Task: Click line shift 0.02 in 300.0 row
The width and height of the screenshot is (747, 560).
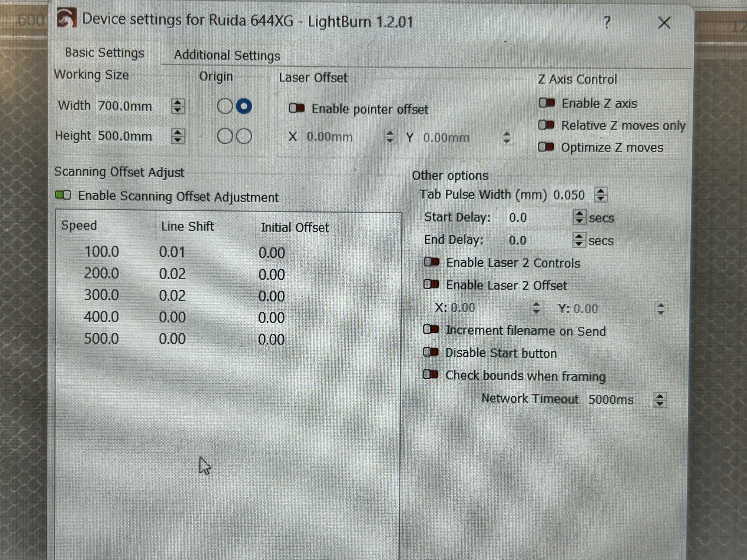Action: [172, 296]
